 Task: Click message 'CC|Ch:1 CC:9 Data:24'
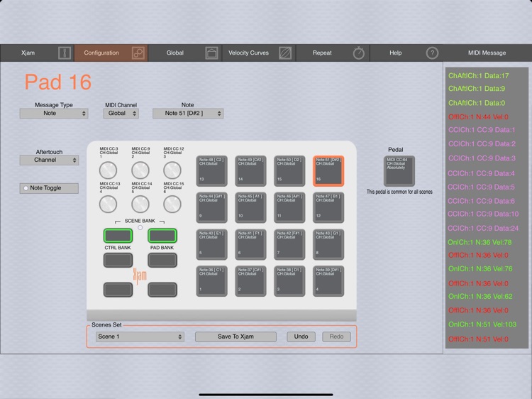tap(483, 229)
